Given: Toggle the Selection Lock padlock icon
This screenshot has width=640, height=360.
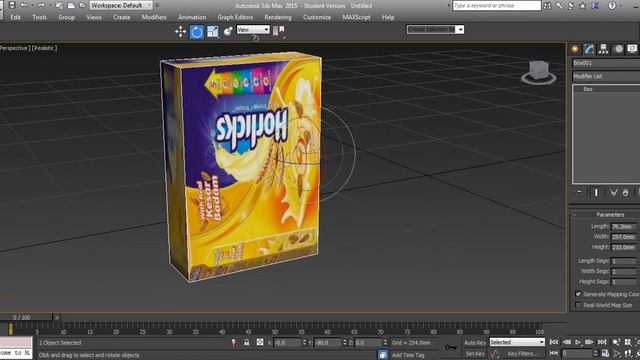Looking at the screenshot, I should pyautogui.click(x=247, y=342).
